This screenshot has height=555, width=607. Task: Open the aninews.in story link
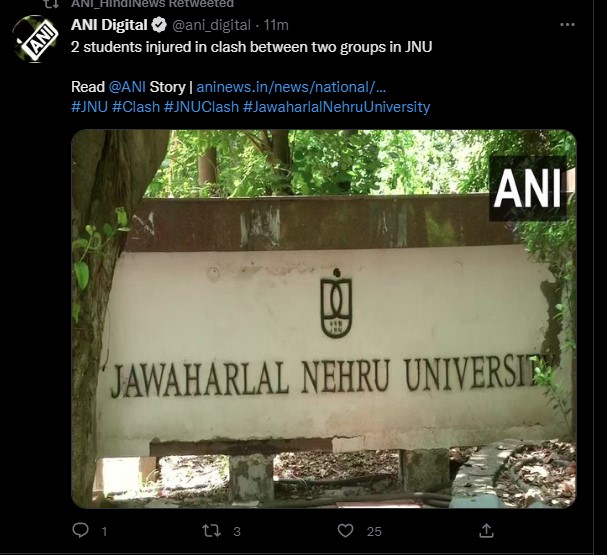(291, 87)
